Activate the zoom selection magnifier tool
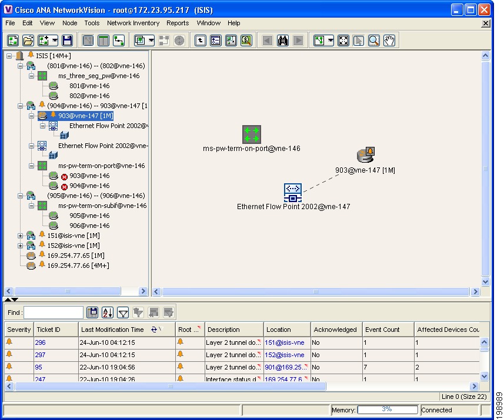Image resolution: width=504 pixels, height=420 pixels. coord(374,41)
